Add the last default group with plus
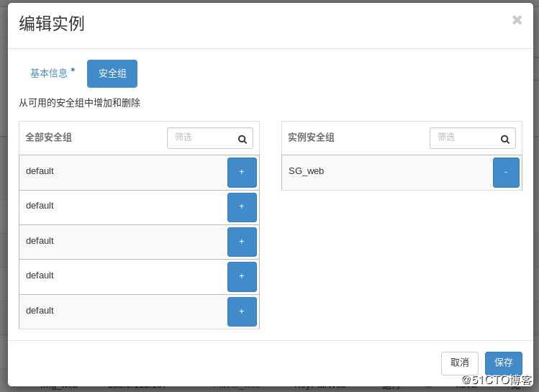539x392 pixels. [242, 311]
